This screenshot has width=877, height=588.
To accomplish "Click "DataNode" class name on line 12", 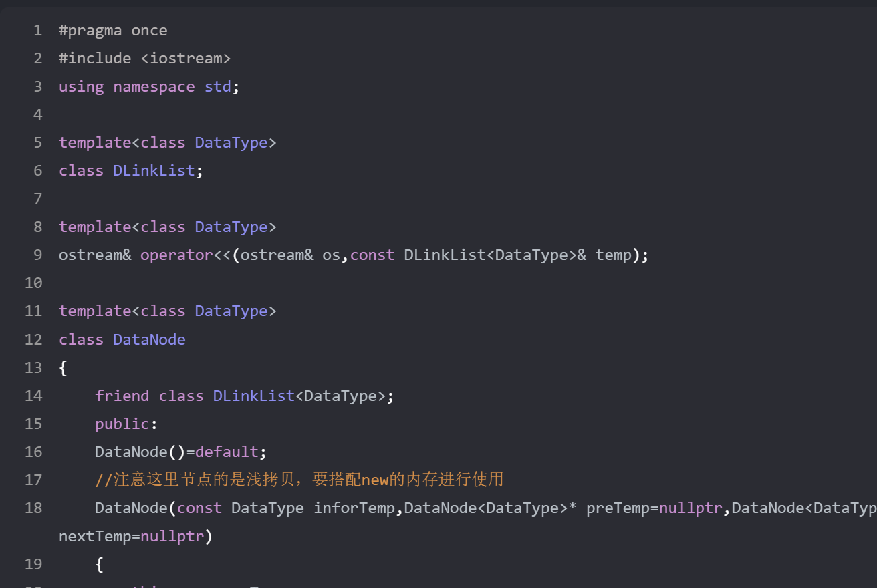I will tap(149, 340).
